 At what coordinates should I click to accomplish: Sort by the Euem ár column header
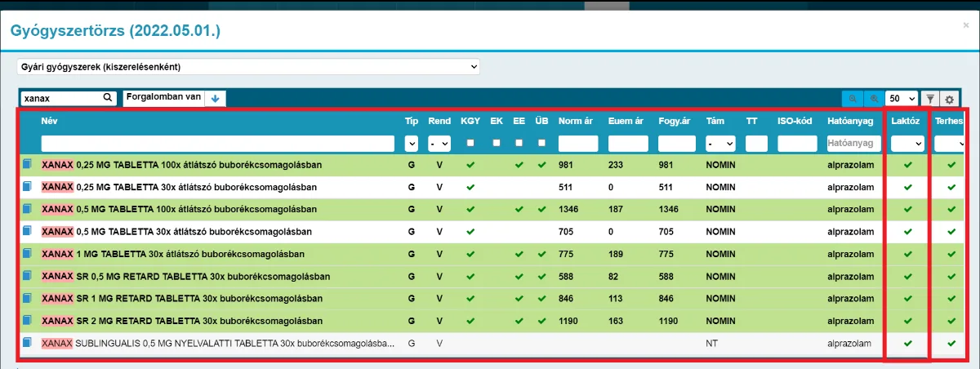[626, 121]
